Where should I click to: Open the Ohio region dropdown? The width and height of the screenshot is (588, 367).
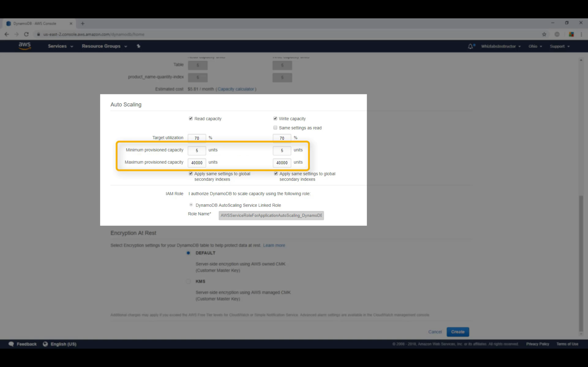(x=535, y=46)
